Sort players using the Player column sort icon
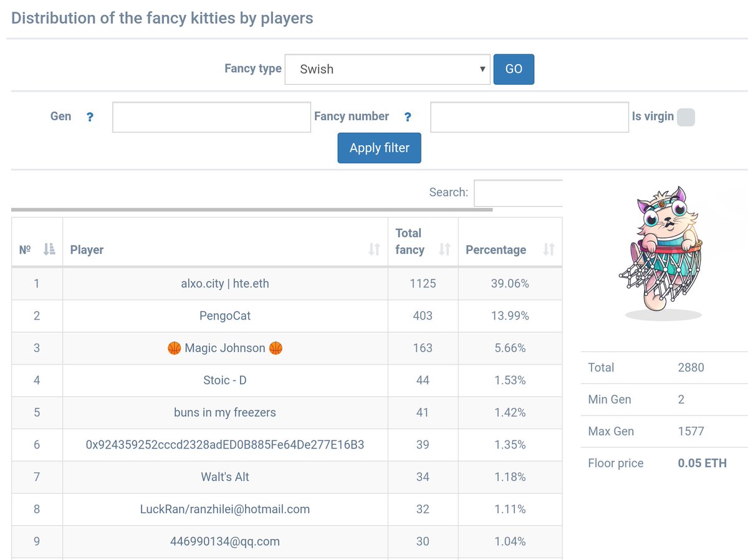The image size is (748, 560). (375, 249)
